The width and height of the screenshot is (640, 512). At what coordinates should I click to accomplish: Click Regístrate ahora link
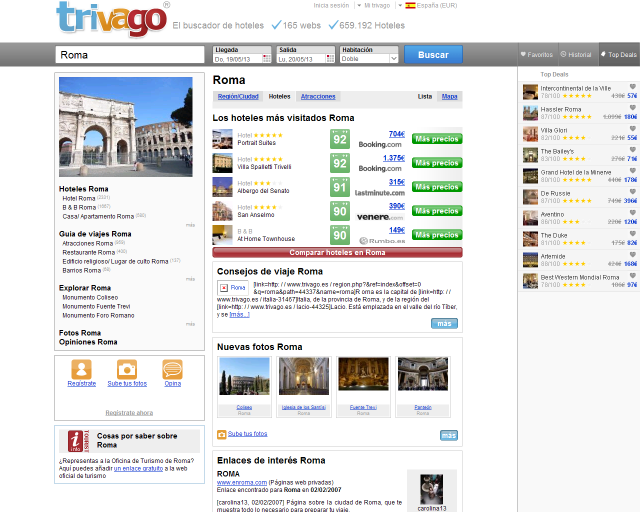point(129,413)
